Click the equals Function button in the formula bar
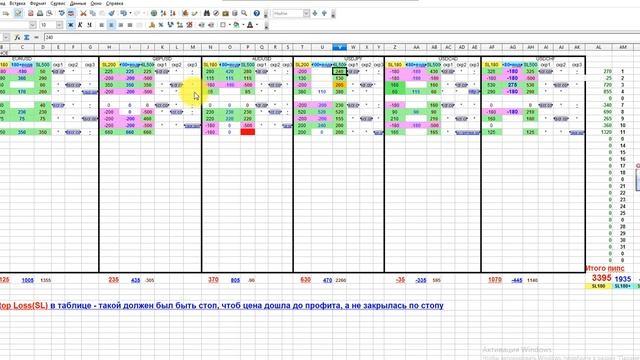The height and width of the screenshot is (360, 640). click(36, 37)
